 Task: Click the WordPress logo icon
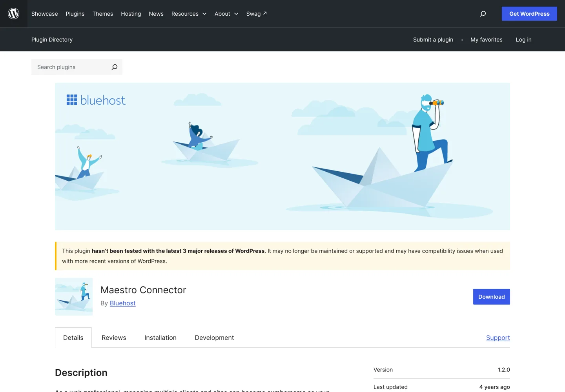[14, 14]
